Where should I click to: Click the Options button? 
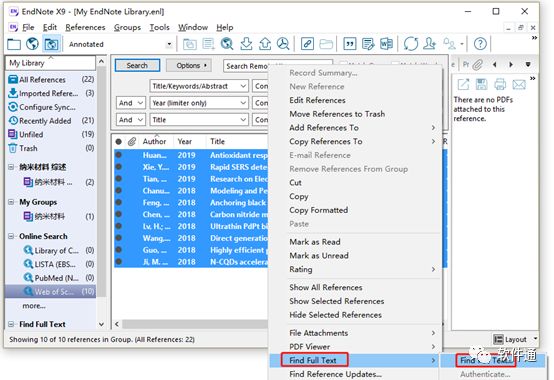(x=191, y=65)
